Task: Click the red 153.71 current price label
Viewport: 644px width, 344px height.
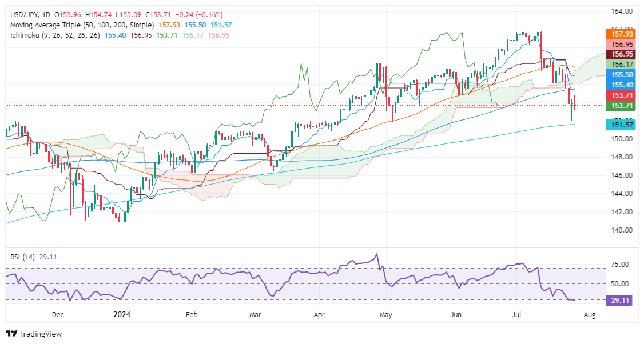Action: tap(621, 95)
